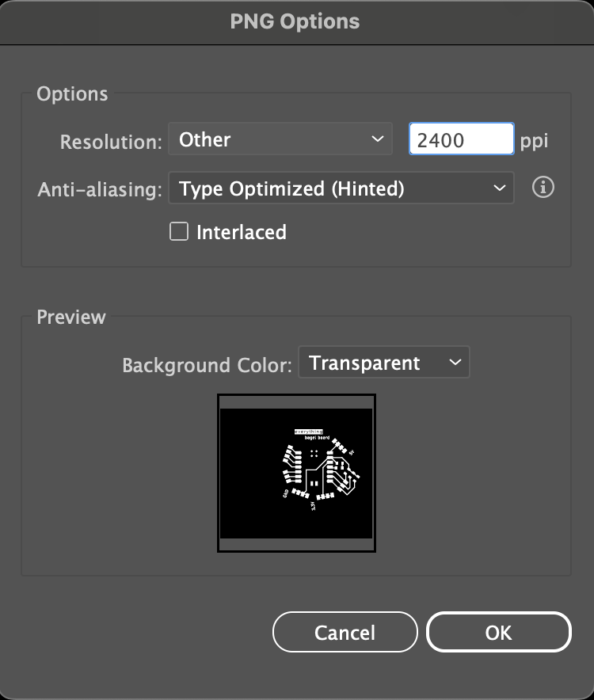Click the Background Color label
This screenshot has width=594, height=700.
[x=207, y=365]
